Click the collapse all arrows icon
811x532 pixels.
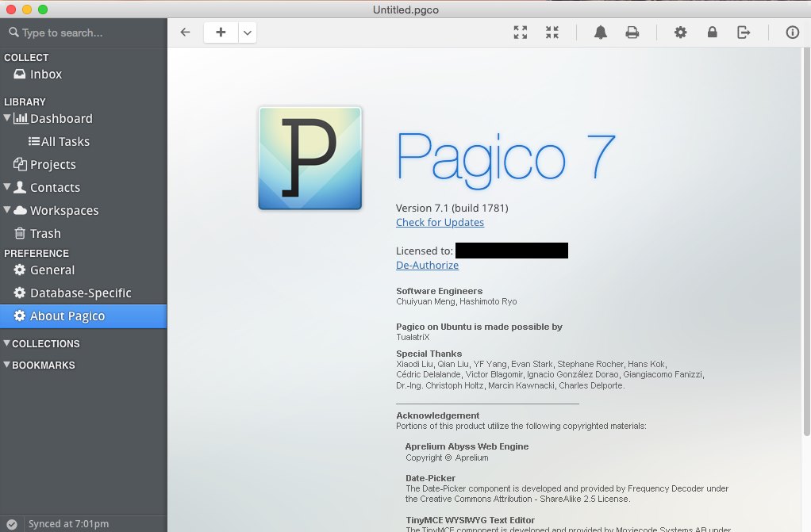[x=552, y=33]
